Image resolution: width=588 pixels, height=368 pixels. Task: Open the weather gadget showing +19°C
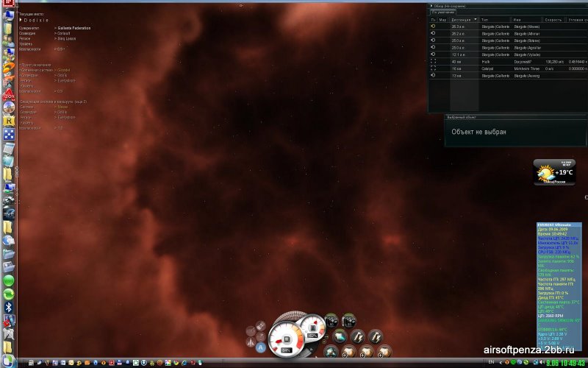[554, 172]
